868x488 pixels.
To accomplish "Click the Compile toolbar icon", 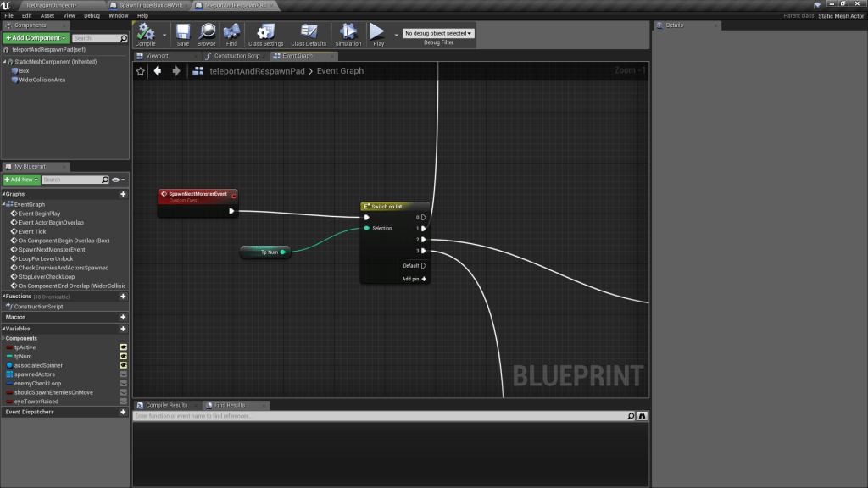I will pyautogui.click(x=145, y=32).
